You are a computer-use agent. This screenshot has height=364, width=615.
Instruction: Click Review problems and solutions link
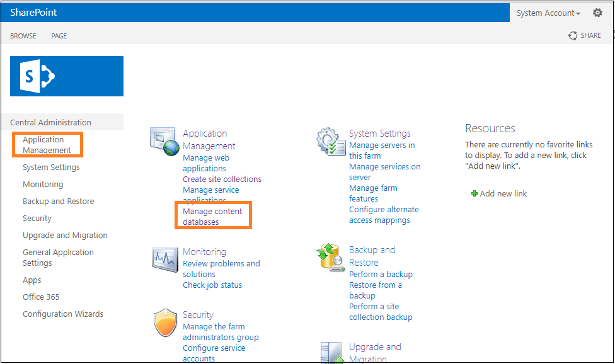pos(221,269)
